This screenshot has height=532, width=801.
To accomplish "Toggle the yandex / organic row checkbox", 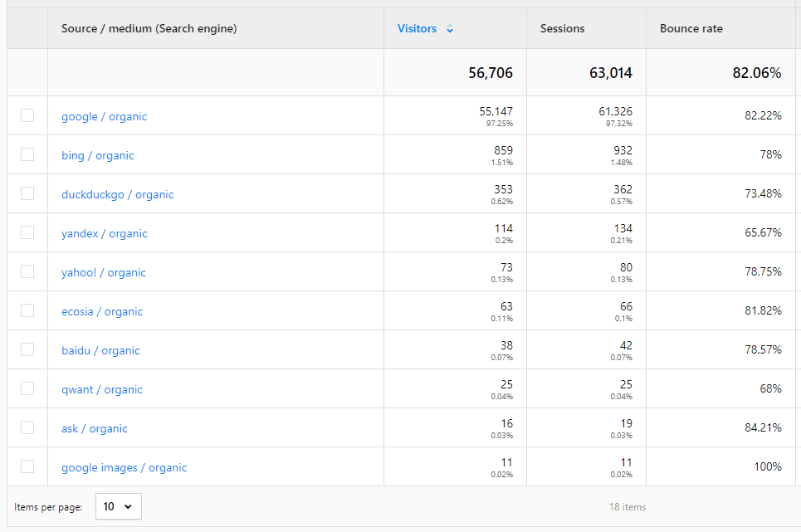I will (x=27, y=232).
